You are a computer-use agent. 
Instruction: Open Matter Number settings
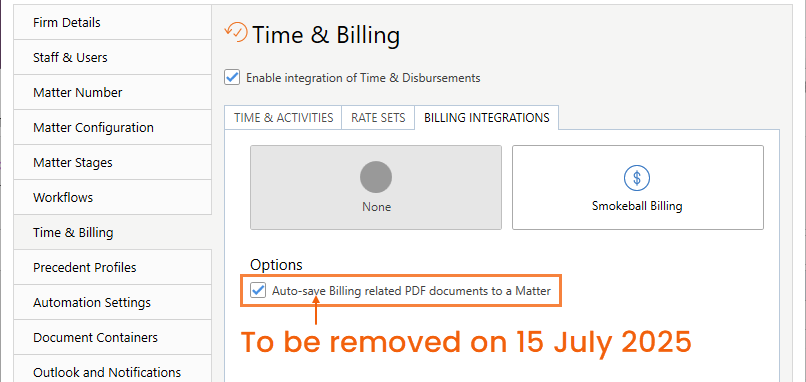coord(113,93)
